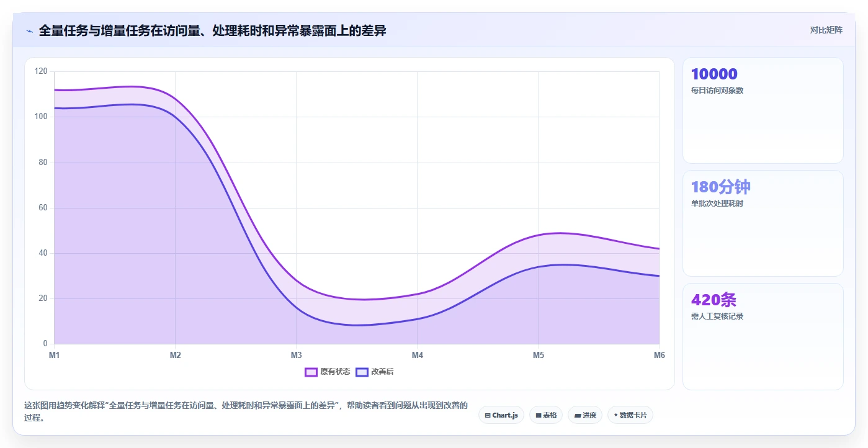Select the 数据卡片 tag chip

630,415
